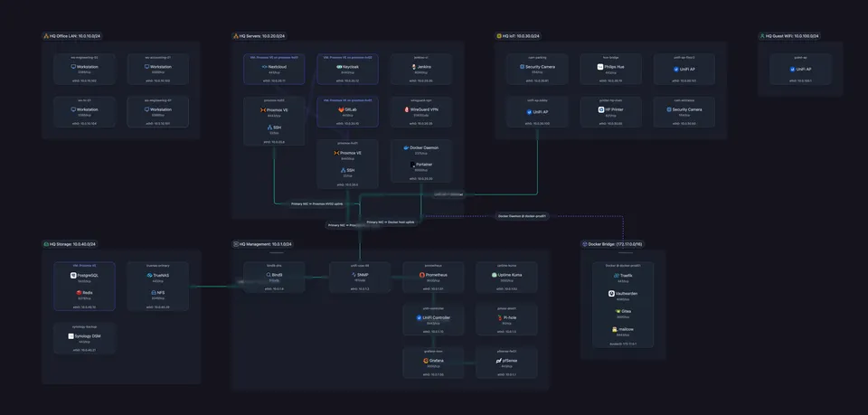
Task: Click the Jenkins icon in HQ Servers
Action: point(413,66)
